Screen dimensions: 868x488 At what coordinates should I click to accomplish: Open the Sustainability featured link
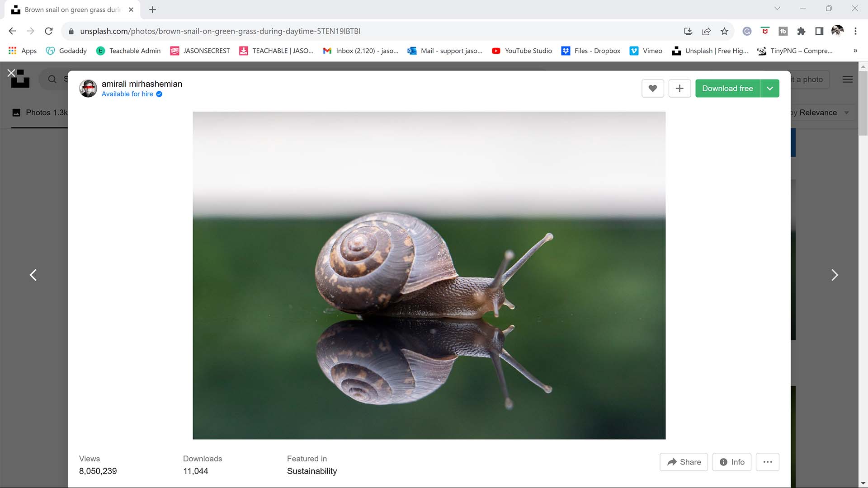click(312, 471)
